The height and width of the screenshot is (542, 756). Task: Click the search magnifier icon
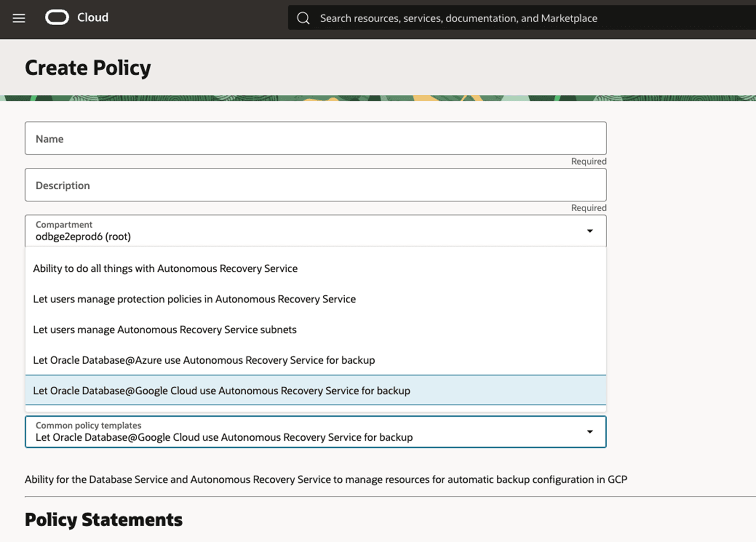tap(303, 18)
